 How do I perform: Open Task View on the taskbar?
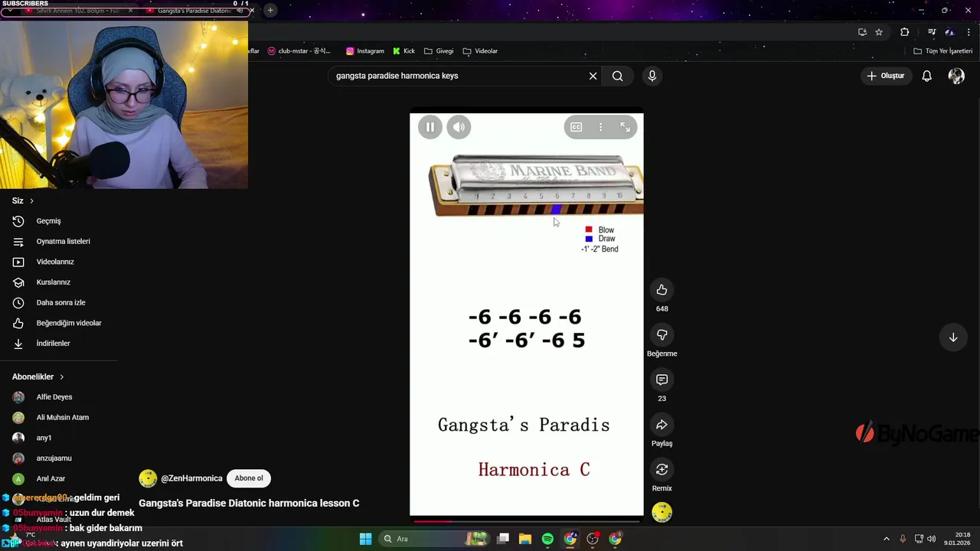(x=503, y=539)
